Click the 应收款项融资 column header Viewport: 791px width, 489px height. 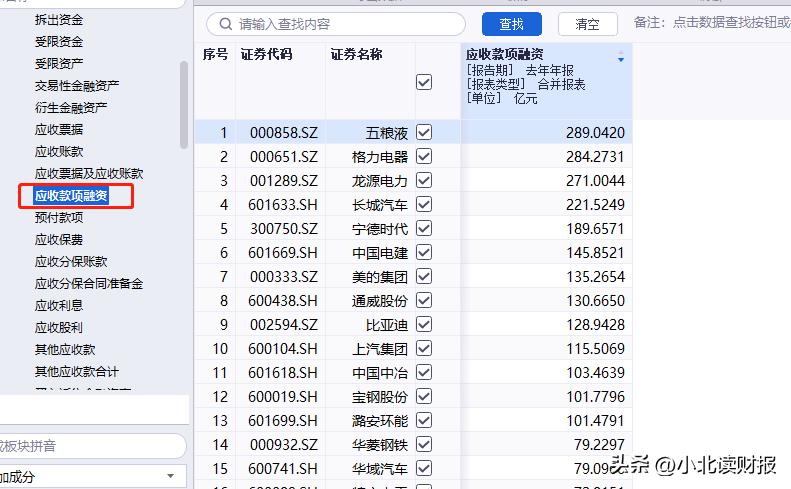(504, 54)
